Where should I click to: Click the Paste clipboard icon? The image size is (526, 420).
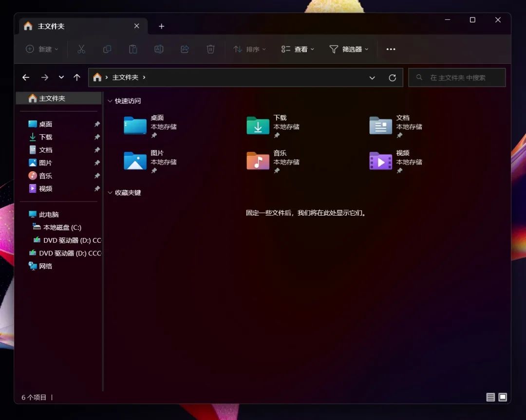click(133, 49)
